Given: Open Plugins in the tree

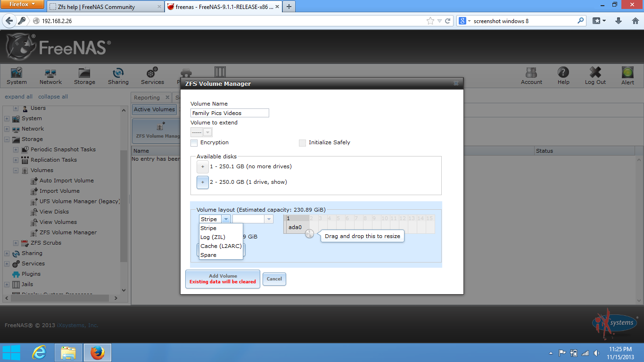Looking at the screenshot, I should point(31,274).
